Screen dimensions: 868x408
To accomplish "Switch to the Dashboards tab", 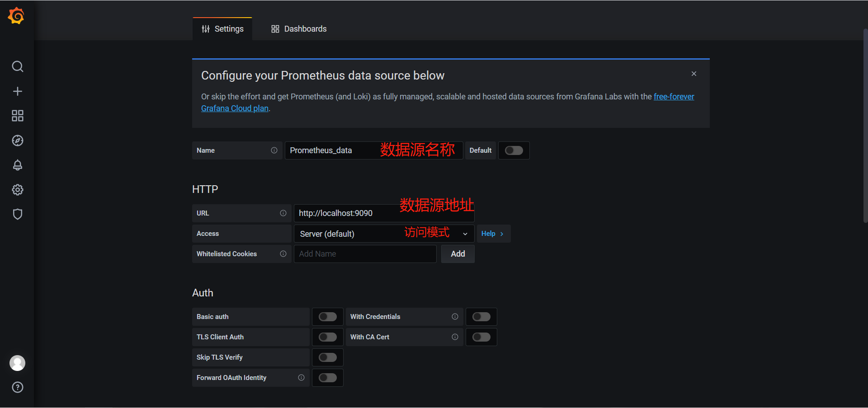I will [299, 29].
